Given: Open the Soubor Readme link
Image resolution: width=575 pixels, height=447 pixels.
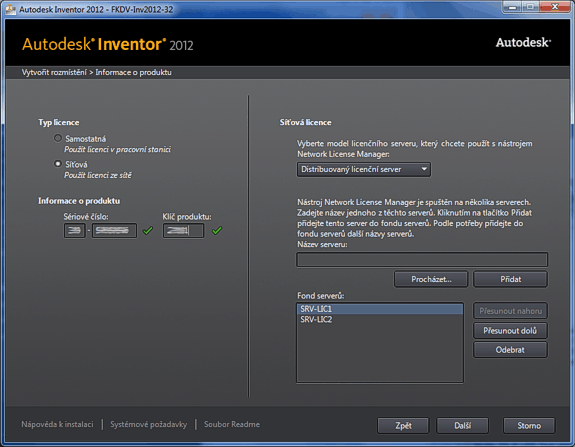Looking at the screenshot, I should pyautogui.click(x=232, y=424).
